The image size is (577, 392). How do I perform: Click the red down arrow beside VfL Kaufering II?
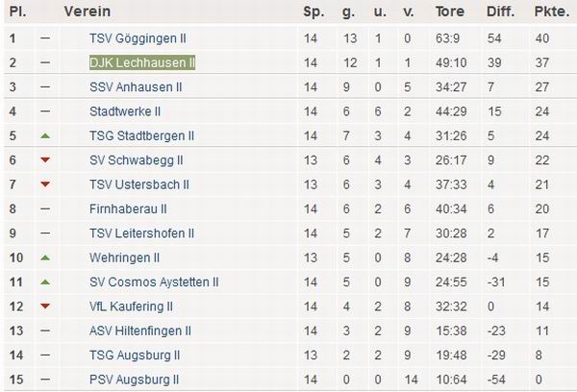pyautogui.click(x=45, y=306)
